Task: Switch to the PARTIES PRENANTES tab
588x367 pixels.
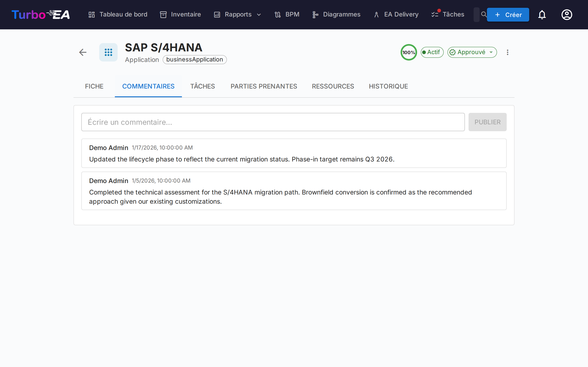Action: point(264,86)
